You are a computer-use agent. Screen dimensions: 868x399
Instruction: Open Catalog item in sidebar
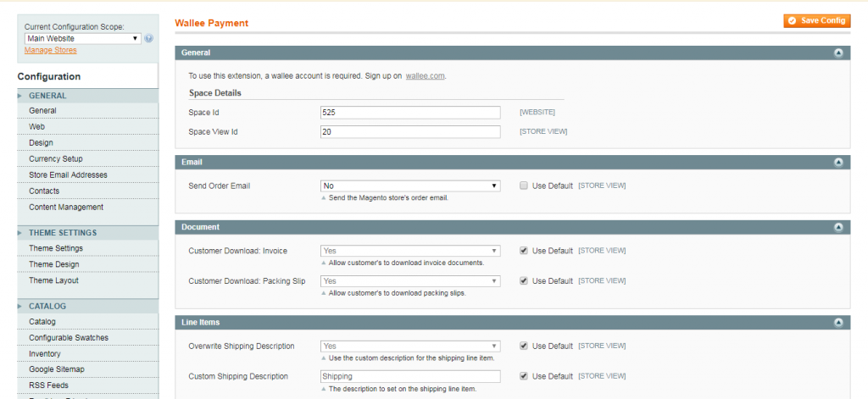[87, 322]
